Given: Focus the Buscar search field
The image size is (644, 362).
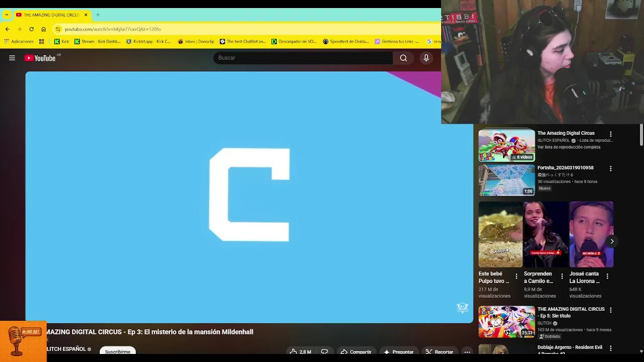Looking at the screenshot, I should click(303, 58).
